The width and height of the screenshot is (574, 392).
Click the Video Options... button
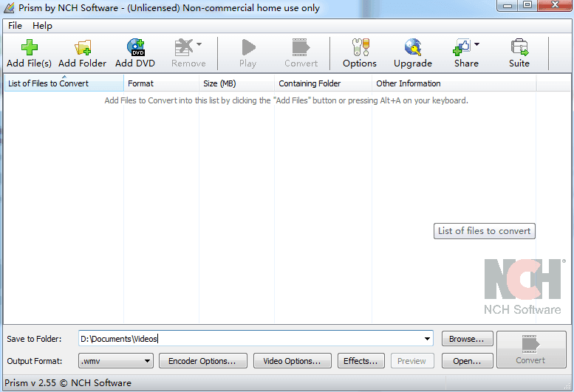point(293,361)
